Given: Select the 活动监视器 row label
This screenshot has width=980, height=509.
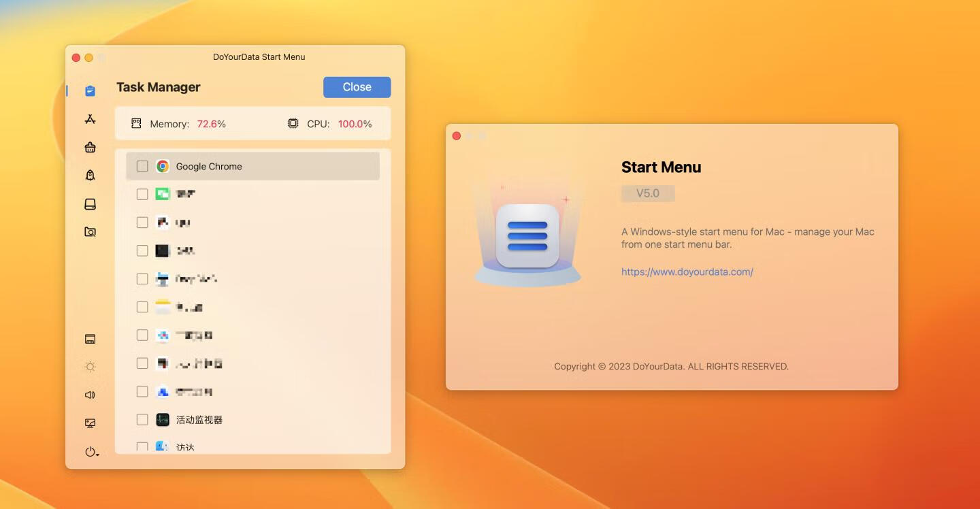Looking at the screenshot, I should click(x=199, y=420).
